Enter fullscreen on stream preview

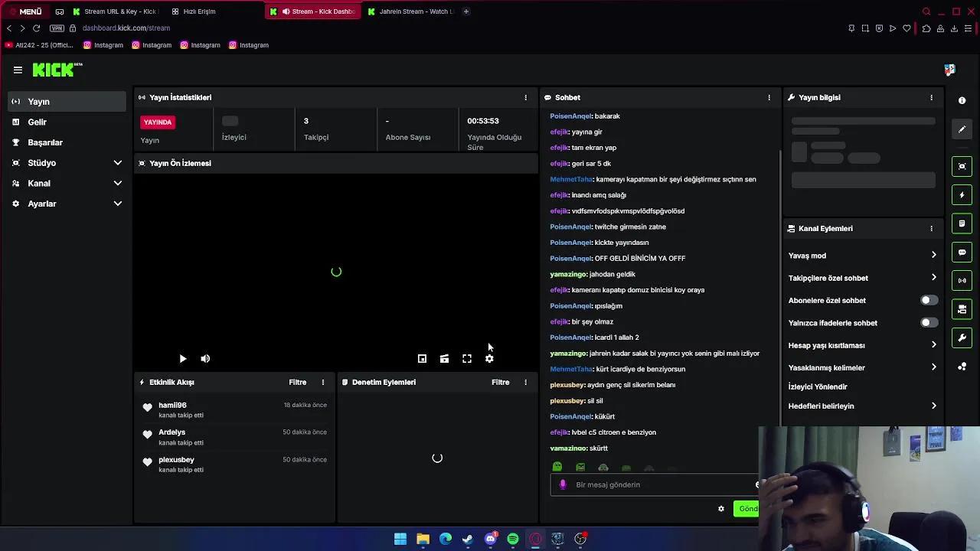[467, 358]
